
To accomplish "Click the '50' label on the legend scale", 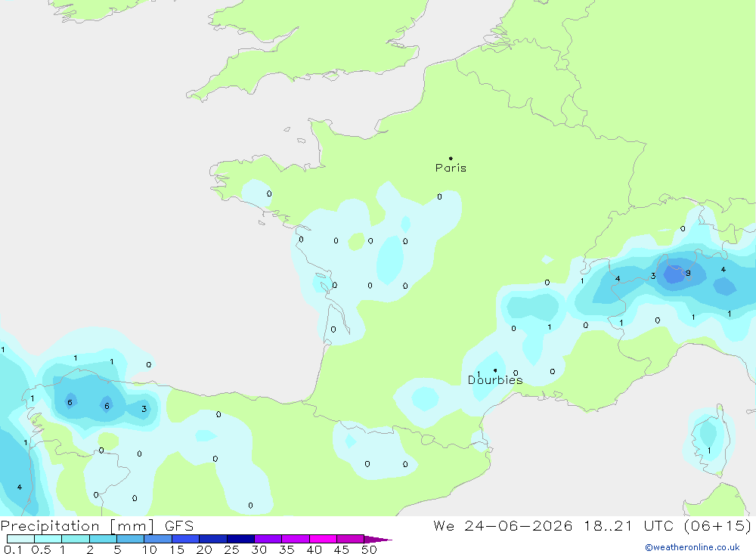I will [369, 549].
